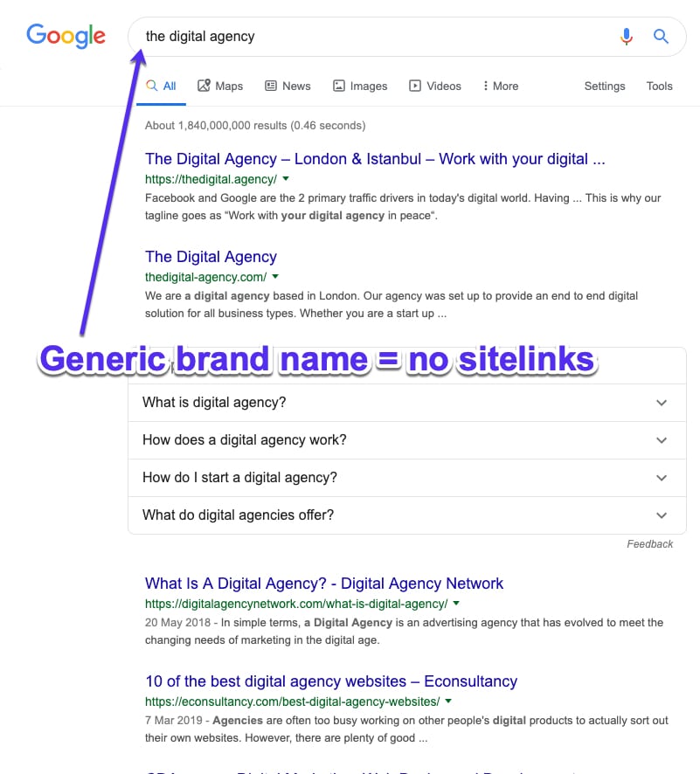Select the News tab icon
700x774 pixels.
[272, 85]
